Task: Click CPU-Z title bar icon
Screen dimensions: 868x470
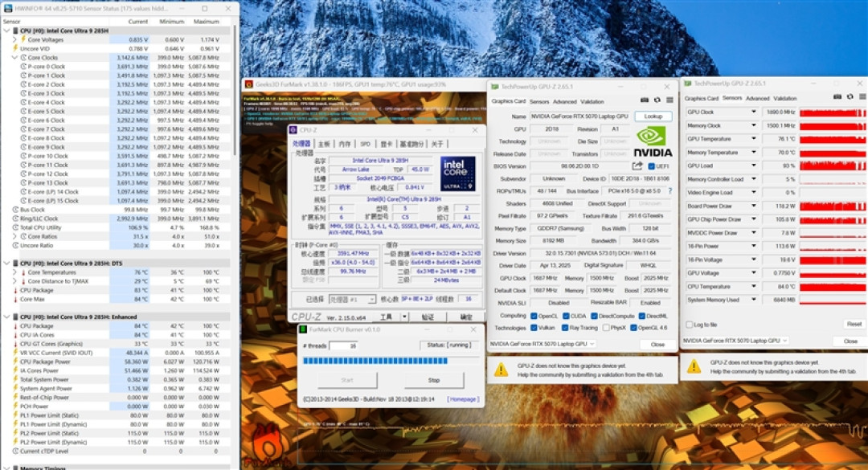Action: [x=293, y=130]
